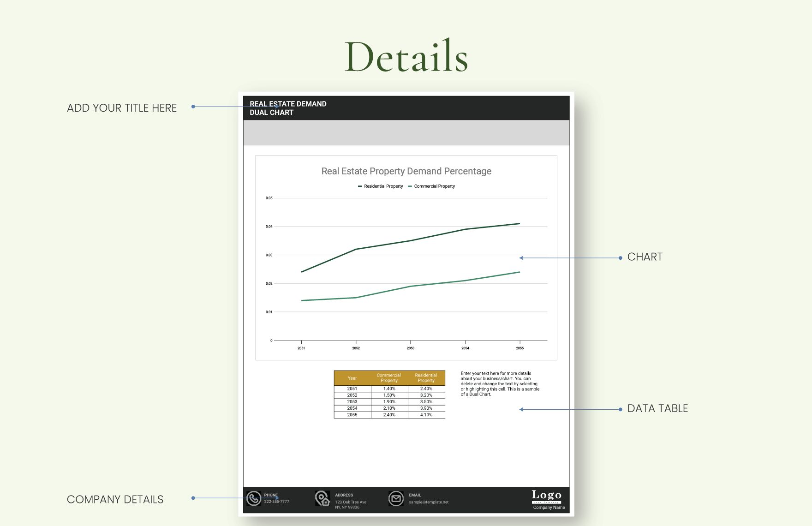Image resolution: width=812 pixels, height=526 pixels.
Task: Select the gold Year header cell
Action: point(352,378)
